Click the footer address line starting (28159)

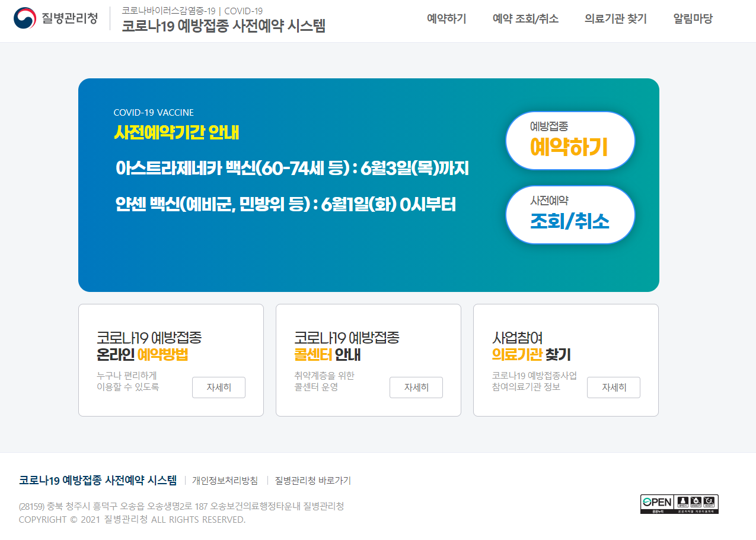point(181,506)
